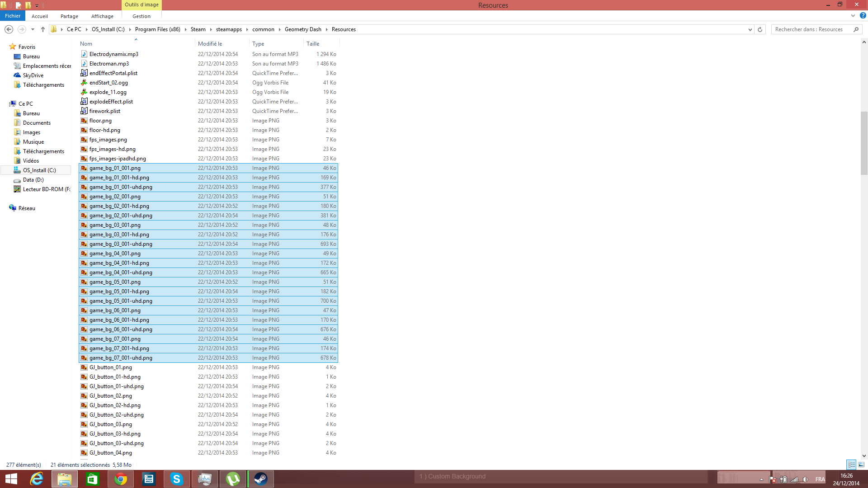Click the Up one level arrow
868x488 pixels.
(43, 29)
